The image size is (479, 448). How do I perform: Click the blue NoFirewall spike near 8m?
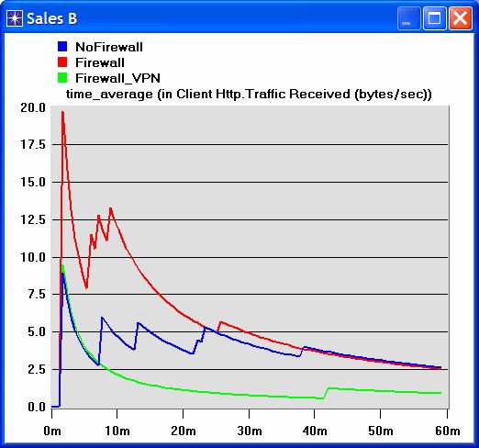(102, 318)
